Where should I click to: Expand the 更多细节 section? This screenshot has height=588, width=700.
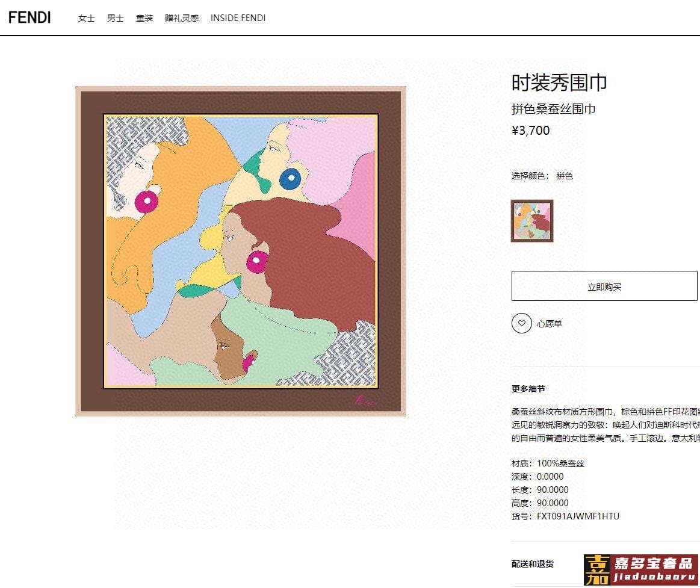[528, 388]
